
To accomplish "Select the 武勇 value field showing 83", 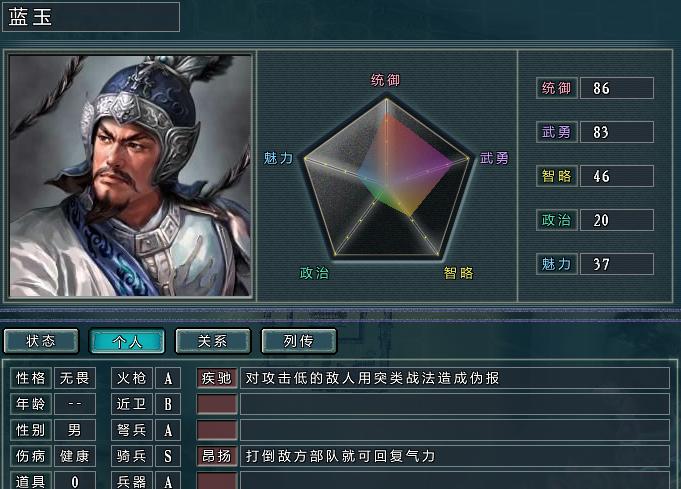I will point(617,132).
